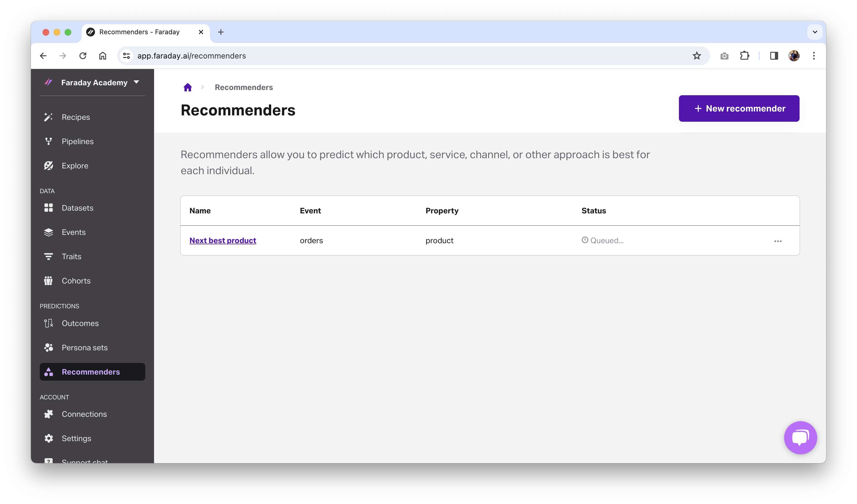857x504 pixels.
Task: Select Persona sets menu item
Action: pyautogui.click(x=92, y=348)
